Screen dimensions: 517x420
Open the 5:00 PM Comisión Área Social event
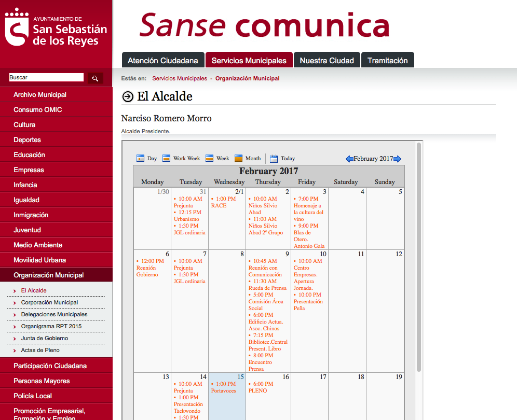coord(266,301)
